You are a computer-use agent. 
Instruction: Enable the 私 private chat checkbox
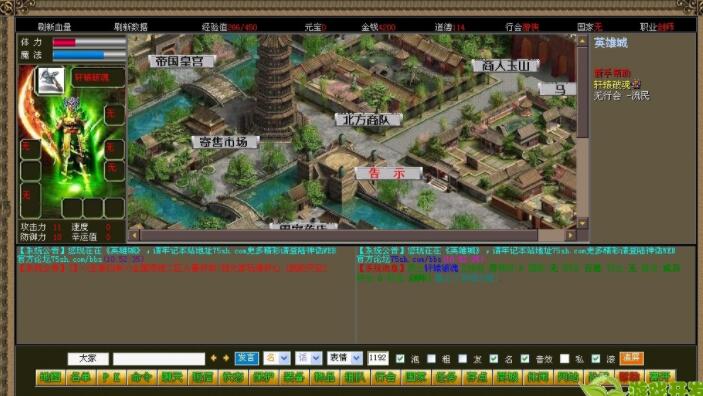pyautogui.click(x=564, y=358)
